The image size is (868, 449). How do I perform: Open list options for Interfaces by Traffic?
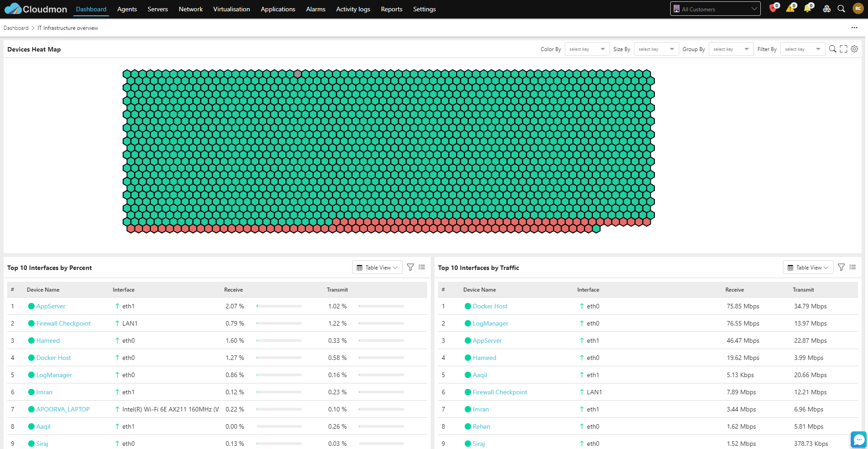click(x=853, y=267)
